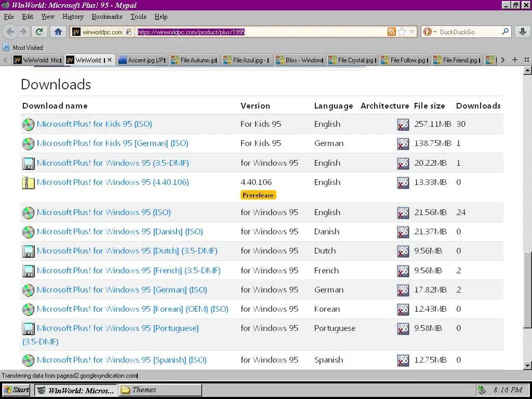Switch to the File:Friend.jpg tab
The height and width of the screenshot is (399, 532).
457,60
